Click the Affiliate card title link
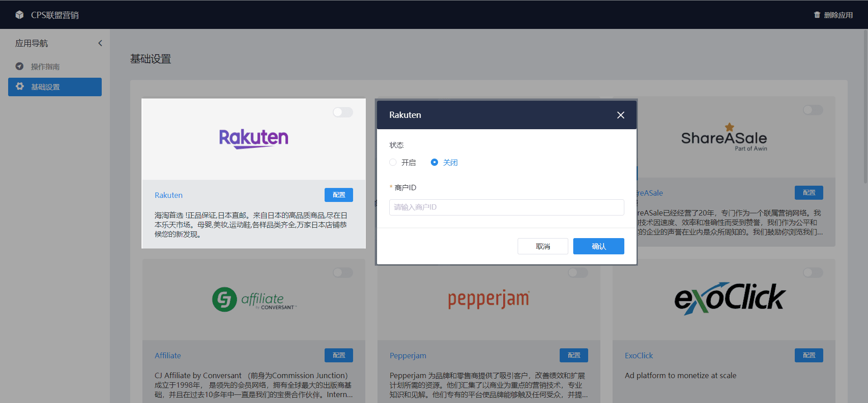 168,356
